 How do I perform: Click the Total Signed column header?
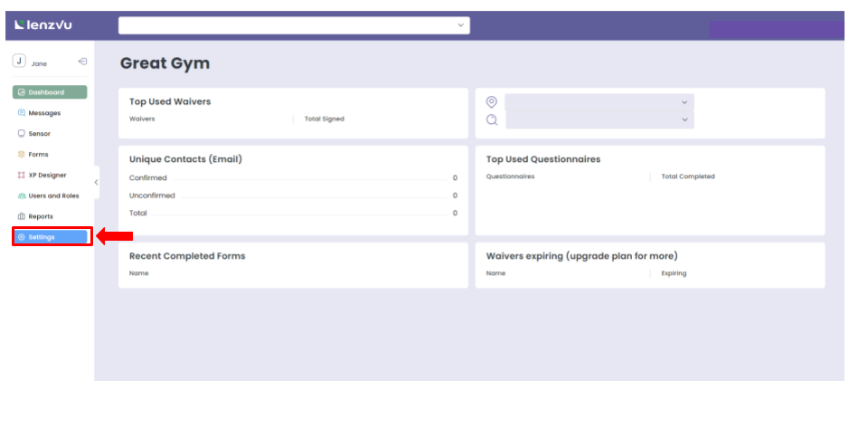pos(325,119)
